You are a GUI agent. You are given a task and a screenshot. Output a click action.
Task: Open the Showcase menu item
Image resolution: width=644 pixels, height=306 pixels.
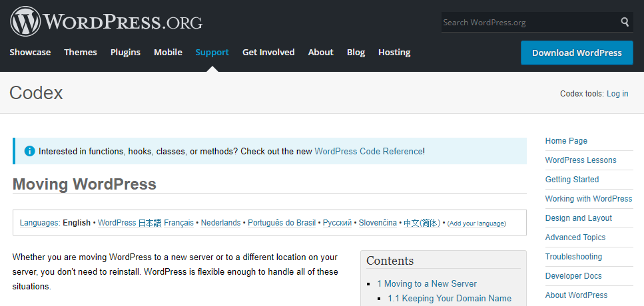tap(30, 52)
